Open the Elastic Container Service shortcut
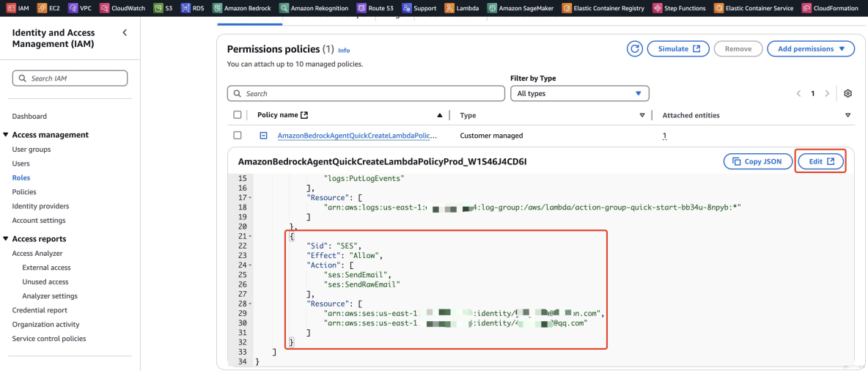 pos(754,8)
